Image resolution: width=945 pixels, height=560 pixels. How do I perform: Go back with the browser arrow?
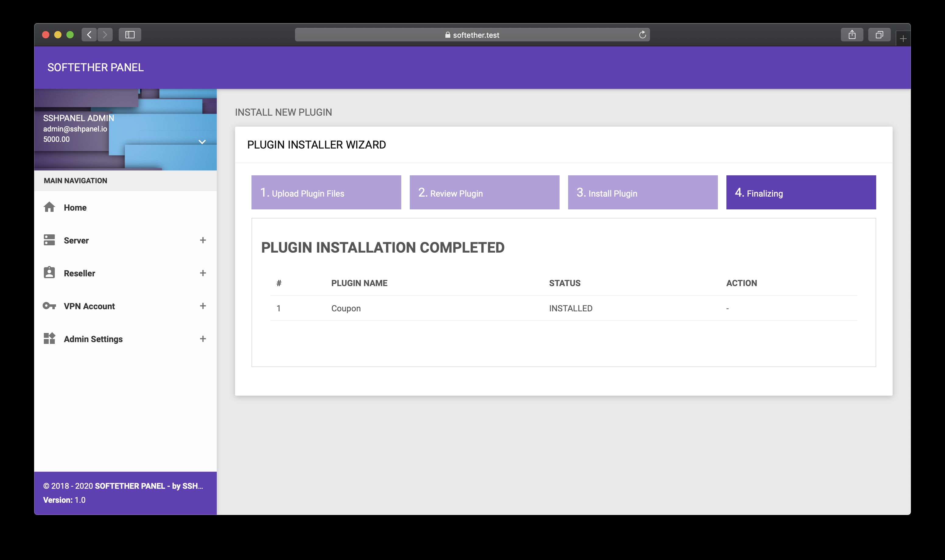[x=89, y=35]
